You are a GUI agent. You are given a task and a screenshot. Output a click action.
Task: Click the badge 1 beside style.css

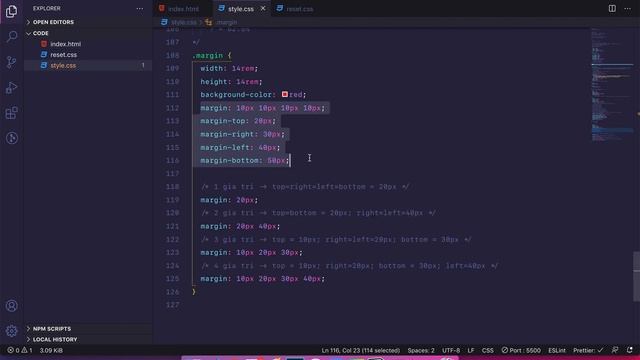tap(143, 65)
